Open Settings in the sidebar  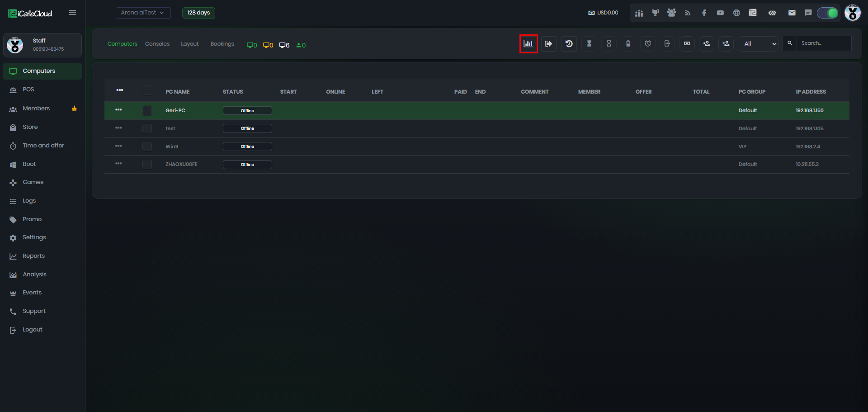click(42, 237)
